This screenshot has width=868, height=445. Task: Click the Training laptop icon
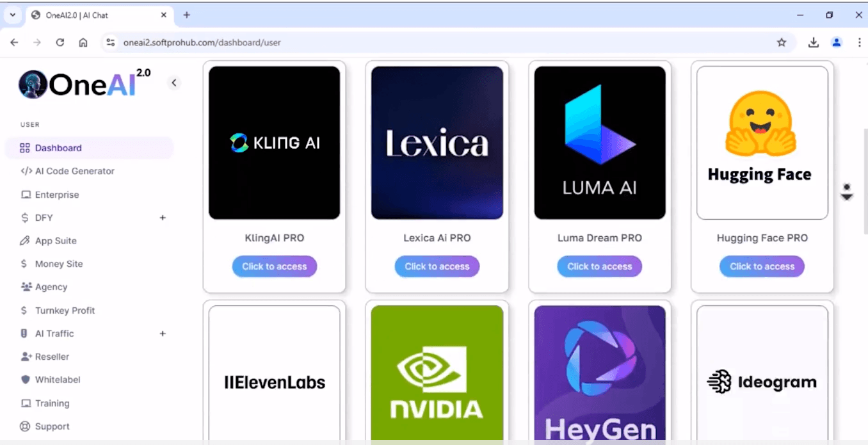tap(26, 403)
